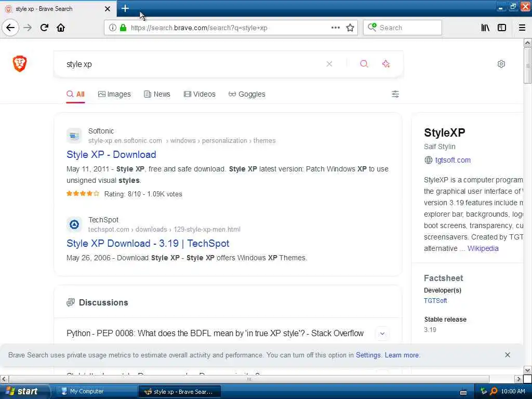This screenshot has width=532, height=399.
Task: Click the Discussions section heading
Action: click(x=103, y=302)
